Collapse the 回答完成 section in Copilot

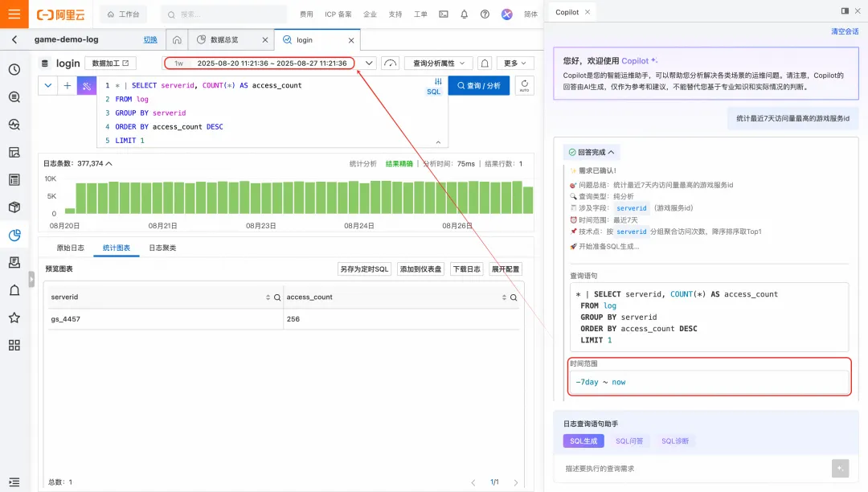592,152
